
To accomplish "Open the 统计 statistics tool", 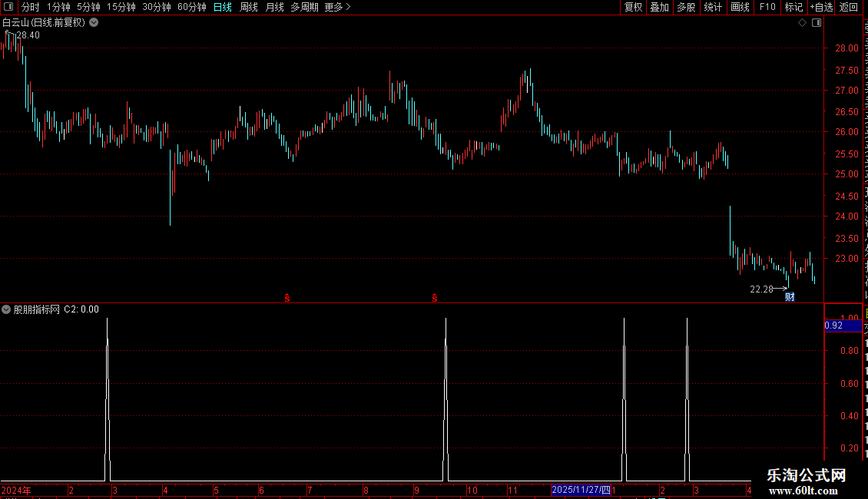I will (x=713, y=7).
